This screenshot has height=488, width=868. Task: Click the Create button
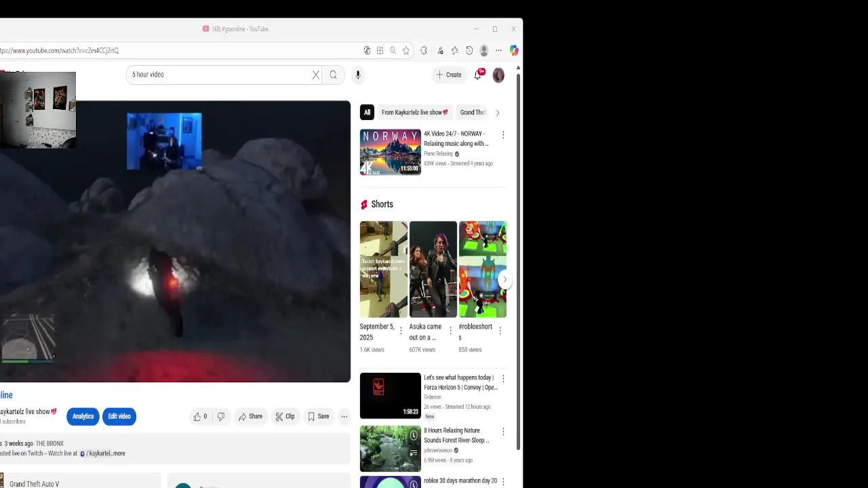coord(449,75)
